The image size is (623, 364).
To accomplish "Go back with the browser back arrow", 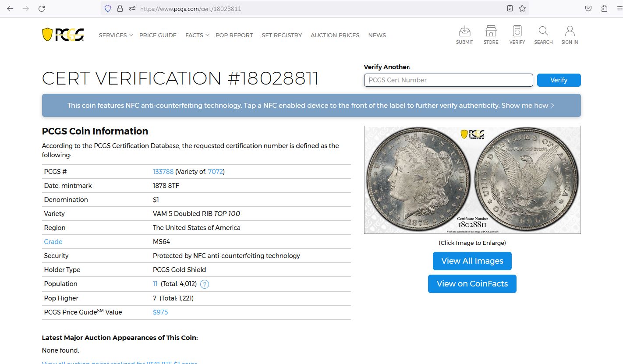I will point(10,8).
